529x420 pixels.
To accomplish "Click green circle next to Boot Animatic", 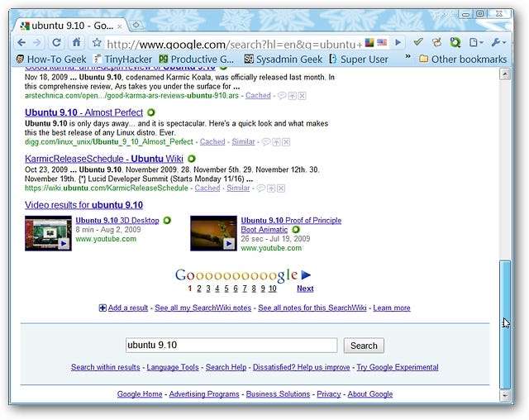I will tap(296, 230).
